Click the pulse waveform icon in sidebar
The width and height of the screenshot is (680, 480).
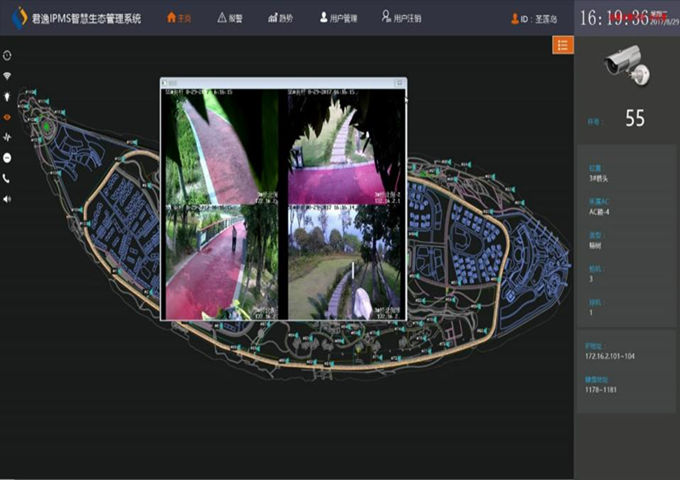[8, 138]
